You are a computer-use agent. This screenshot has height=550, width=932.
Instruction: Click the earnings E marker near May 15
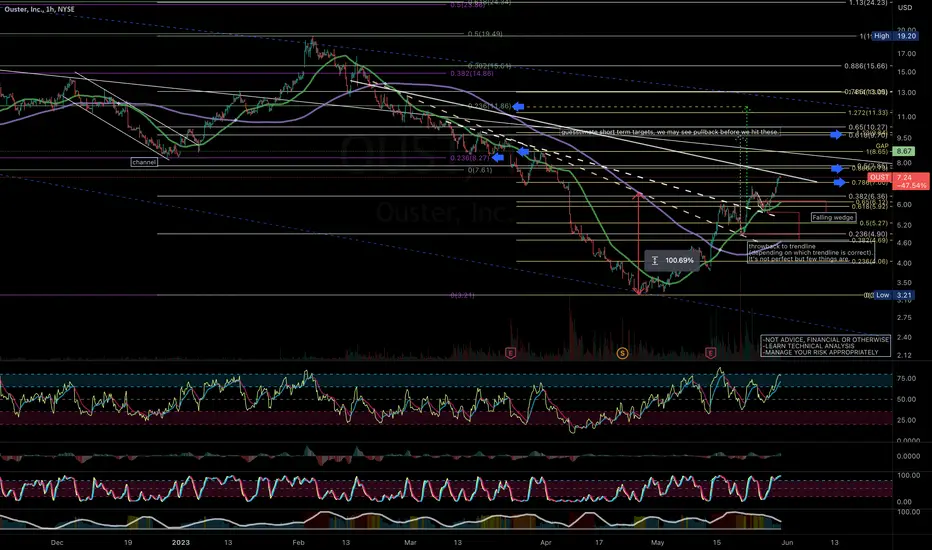(710, 353)
